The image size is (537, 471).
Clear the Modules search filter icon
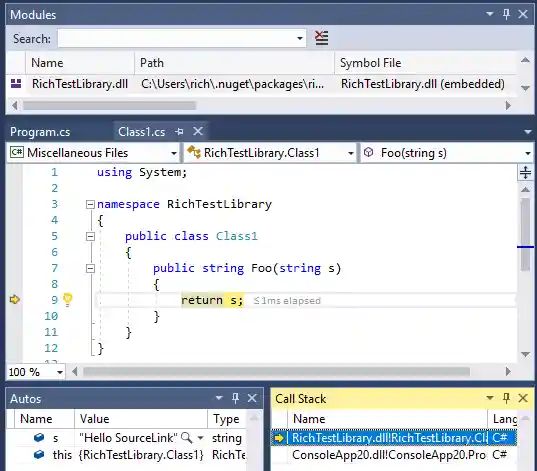point(321,38)
